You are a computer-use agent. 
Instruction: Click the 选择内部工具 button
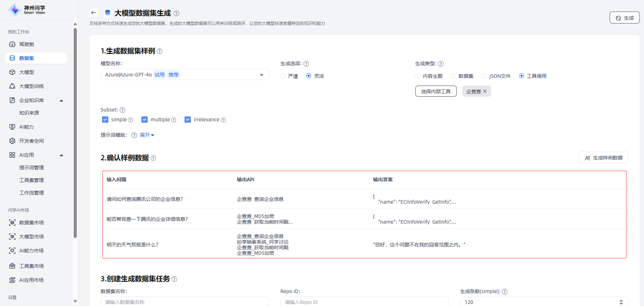pos(436,91)
